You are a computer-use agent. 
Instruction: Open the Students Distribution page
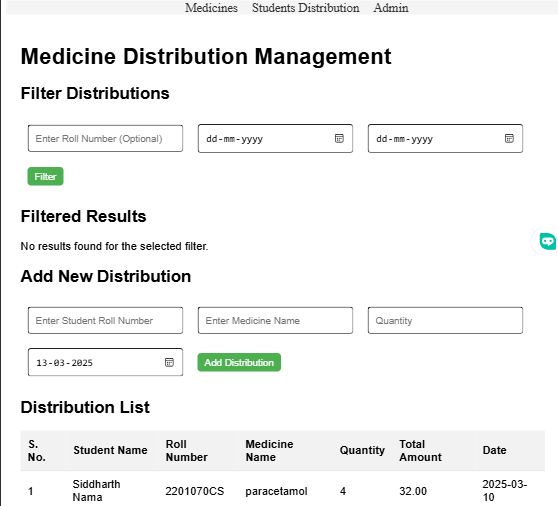coord(305,8)
